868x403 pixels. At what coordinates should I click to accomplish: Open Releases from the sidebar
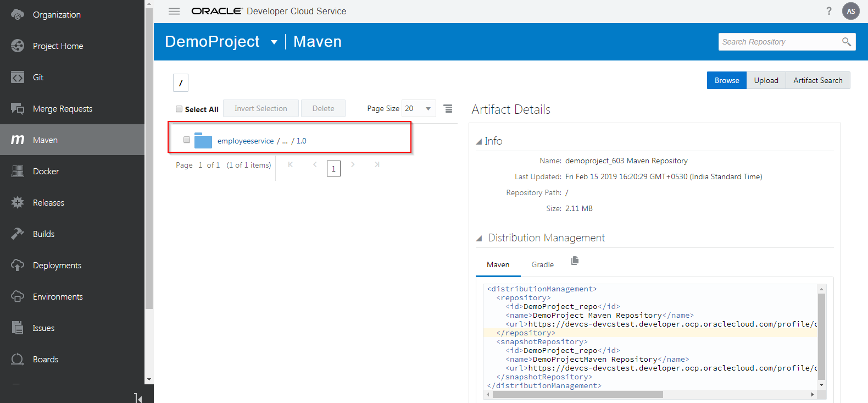pos(48,203)
